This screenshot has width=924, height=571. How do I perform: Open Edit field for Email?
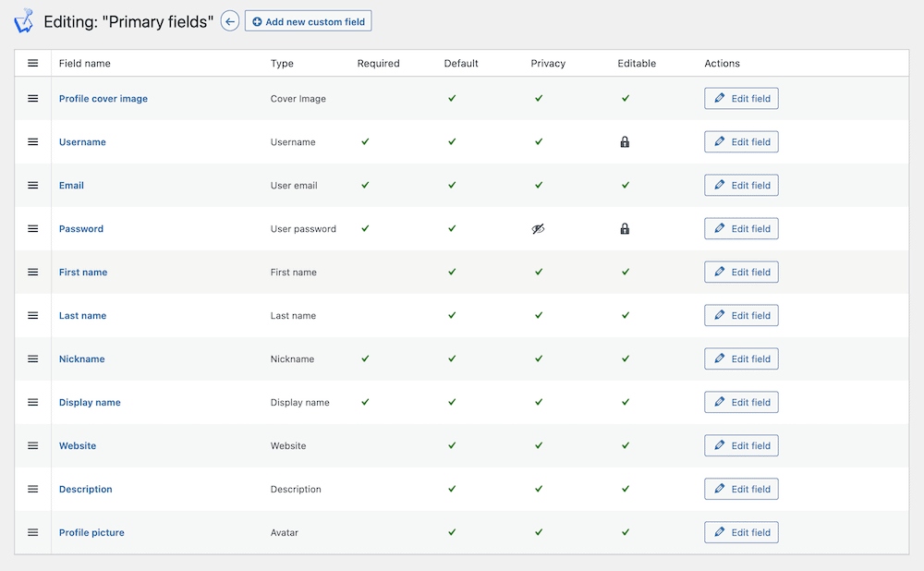tap(741, 185)
